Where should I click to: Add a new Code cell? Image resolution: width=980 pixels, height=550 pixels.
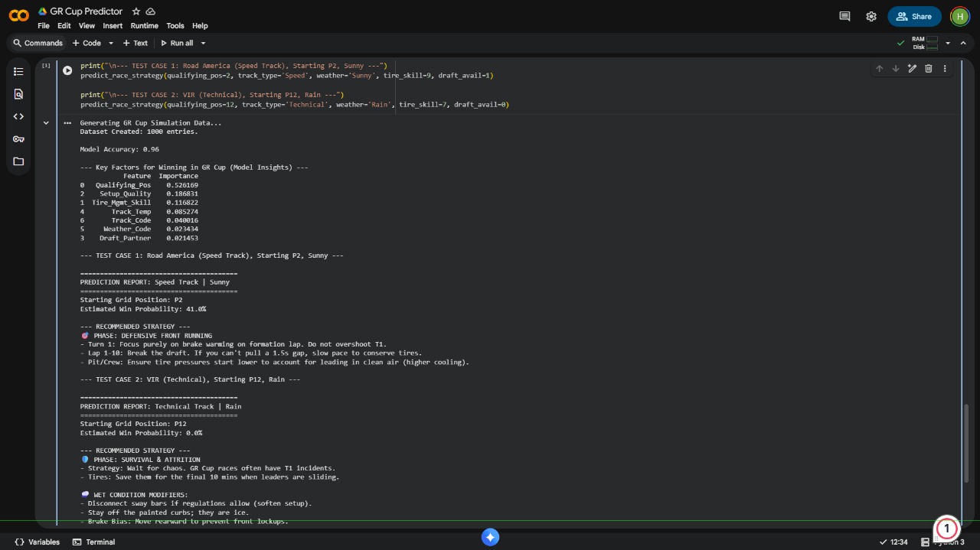click(x=87, y=43)
